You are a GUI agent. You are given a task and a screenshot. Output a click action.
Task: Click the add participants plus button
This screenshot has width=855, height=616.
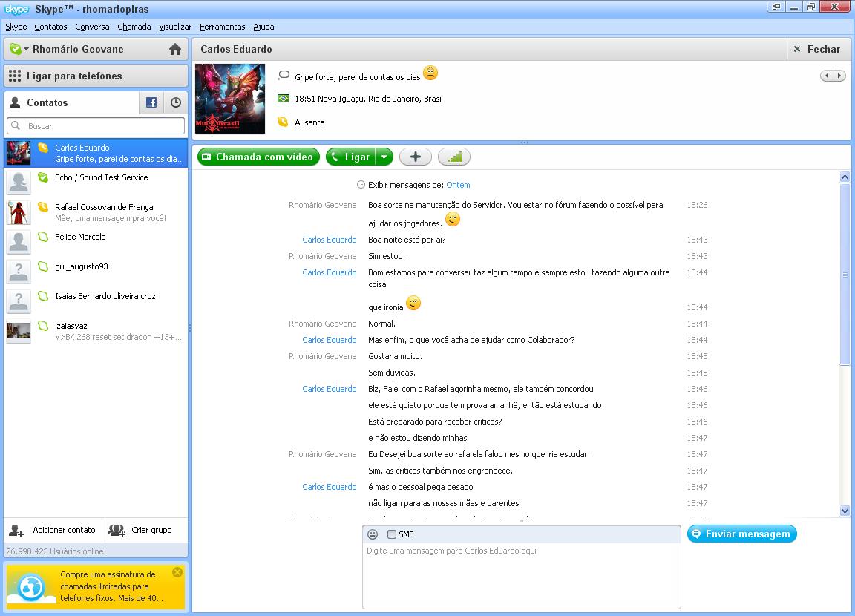[x=416, y=157]
